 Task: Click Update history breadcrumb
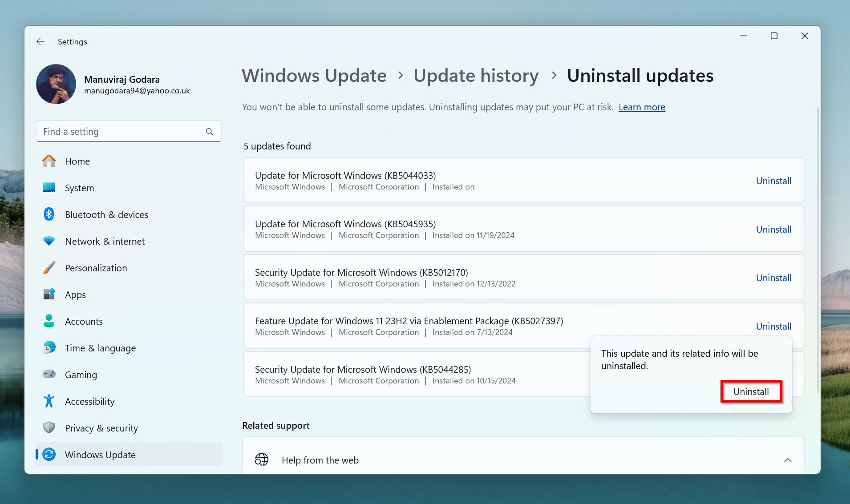coord(476,76)
